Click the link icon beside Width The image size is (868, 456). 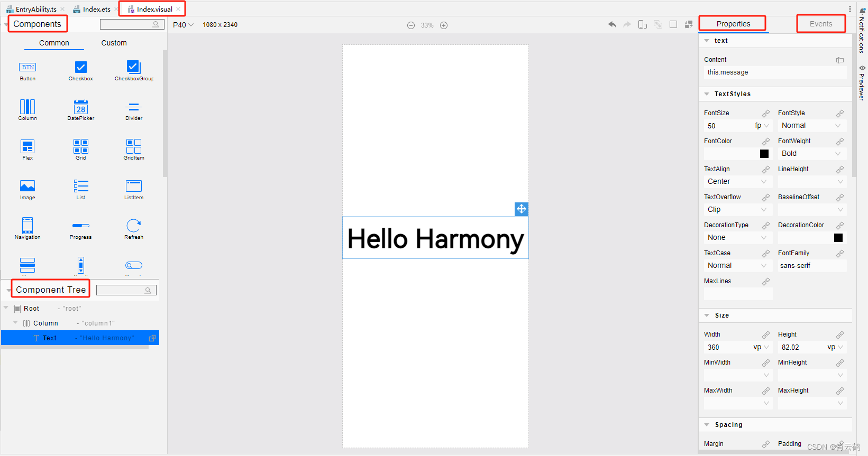tap(766, 335)
